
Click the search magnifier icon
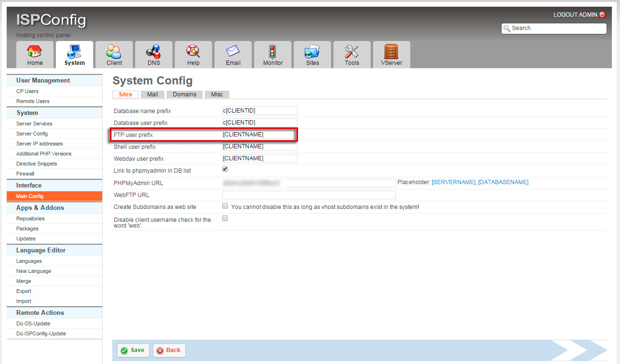tap(507, 28)
